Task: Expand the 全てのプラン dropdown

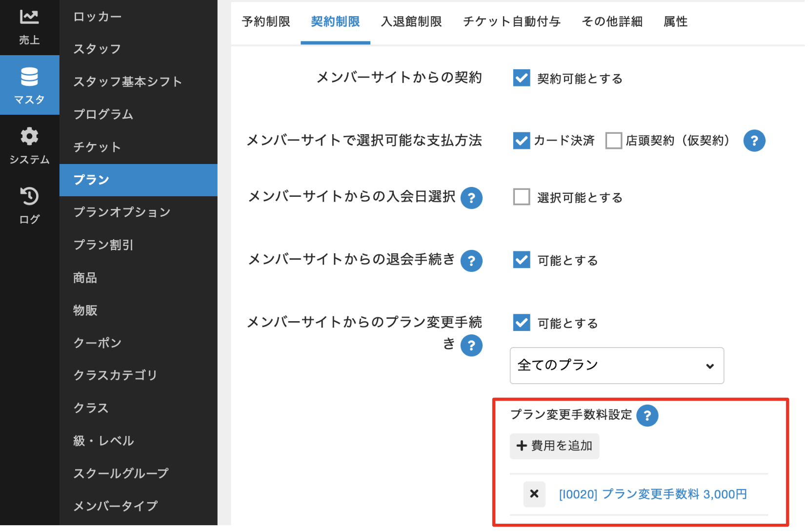Action: point(616,366)
